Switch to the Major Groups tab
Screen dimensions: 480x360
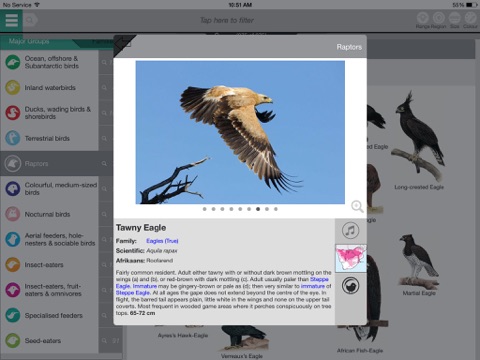[x=29, y=41]
